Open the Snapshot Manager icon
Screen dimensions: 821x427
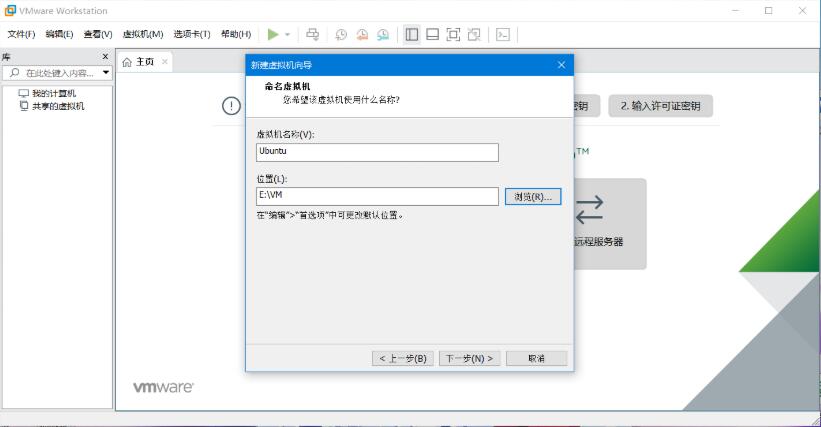click(x=383, y=35)
